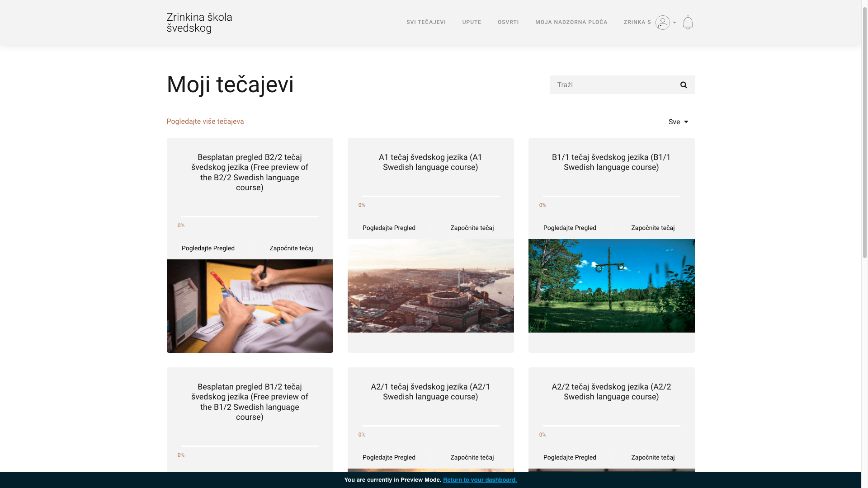Click the Besplatan B1/2 course progress bar
This screenshot has height=488, width=868.
pos(250,446)
